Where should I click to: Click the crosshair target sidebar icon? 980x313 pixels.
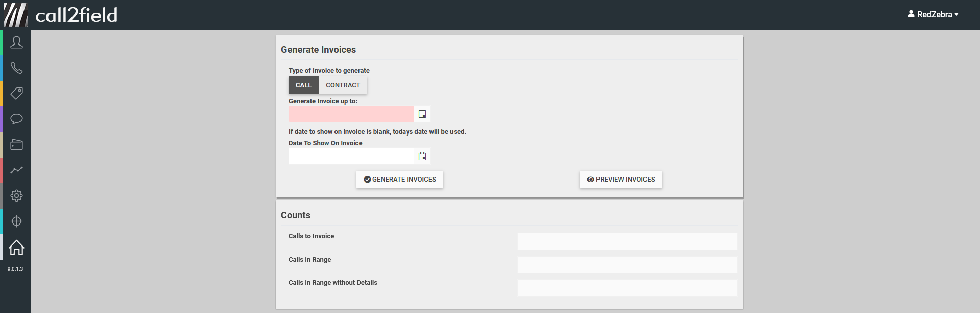click(16, 221)
